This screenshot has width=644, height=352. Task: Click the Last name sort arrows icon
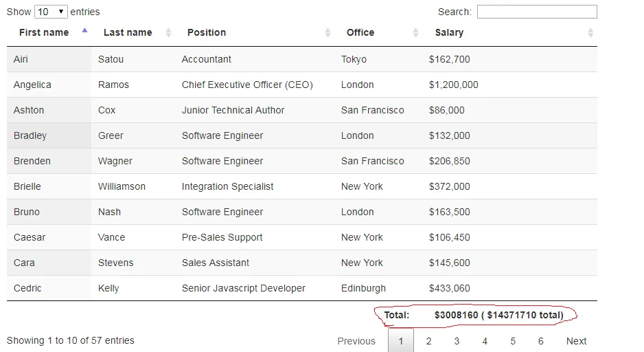click(x=168, y=32)
